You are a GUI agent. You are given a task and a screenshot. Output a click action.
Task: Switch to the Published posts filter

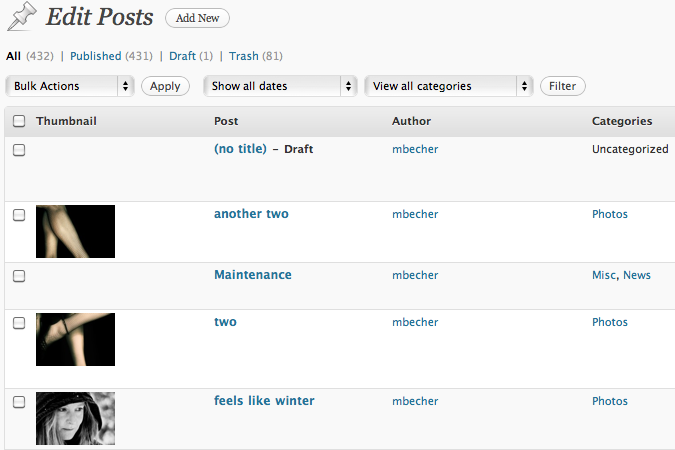pos(96,56)
